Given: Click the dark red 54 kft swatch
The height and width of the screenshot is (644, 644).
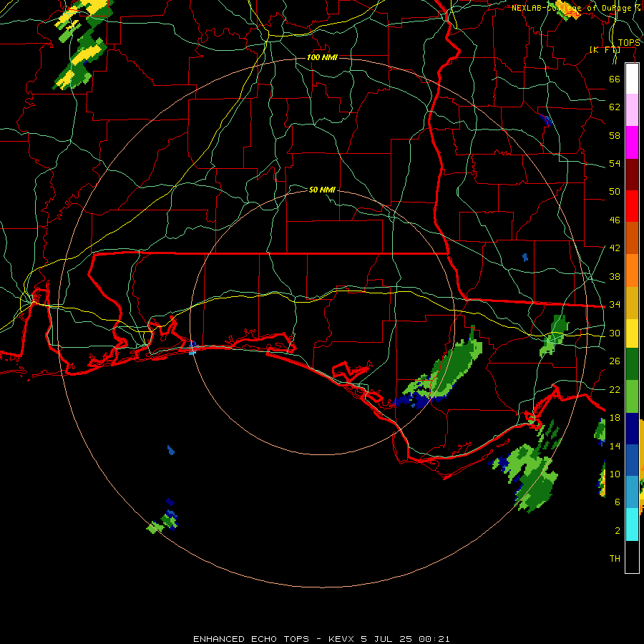Looking at the screenshot, I should click(x=632, y=174).
